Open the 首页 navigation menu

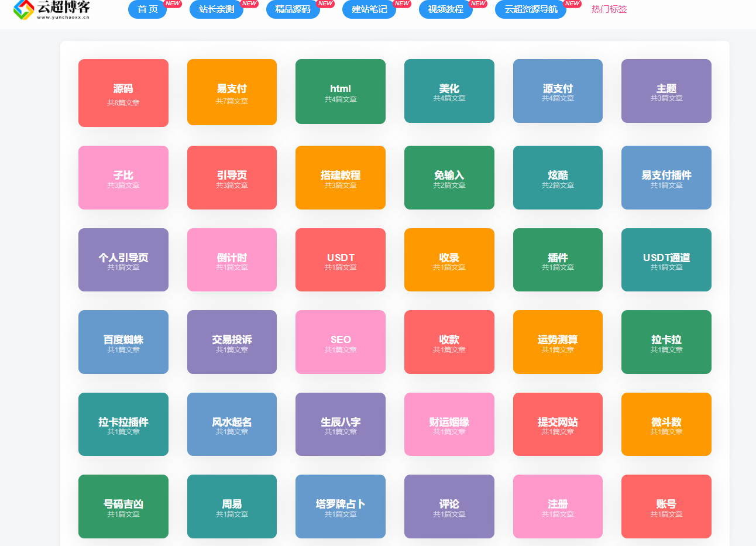pos(147,9)
